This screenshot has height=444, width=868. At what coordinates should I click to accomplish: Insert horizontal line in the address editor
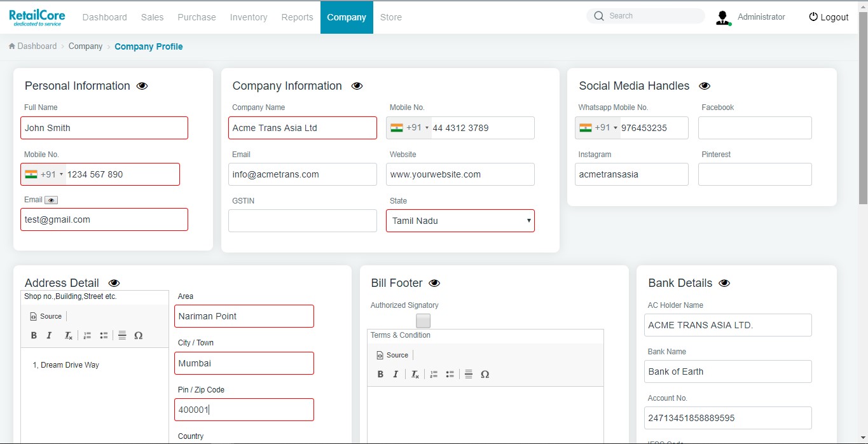pyautogui.click(x=122, y=335)
